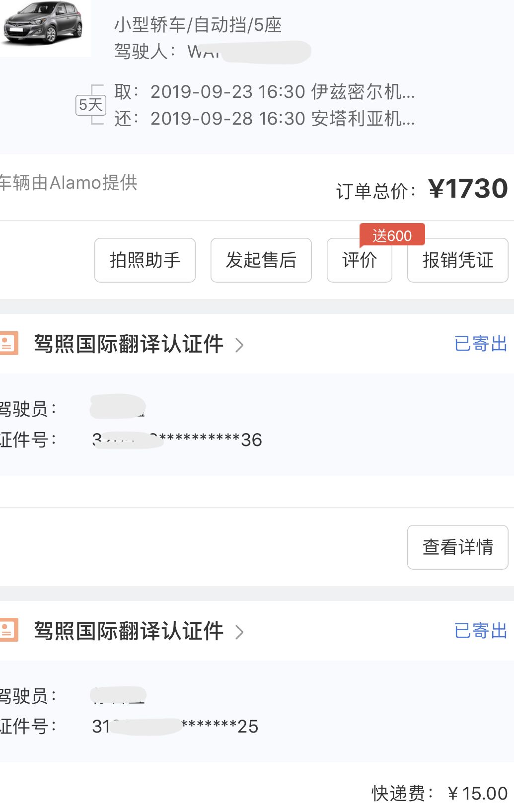This screenshot has width=514, height=812.
Task: Tap the 5天 rental duration badge
Action: (x=91, y=105)
